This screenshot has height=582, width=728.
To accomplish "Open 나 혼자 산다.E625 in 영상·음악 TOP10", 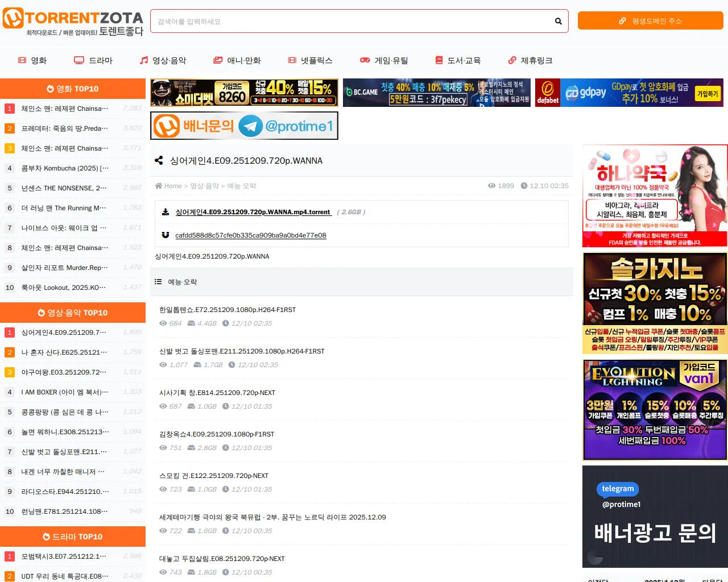I will click(x=64, y=352).
